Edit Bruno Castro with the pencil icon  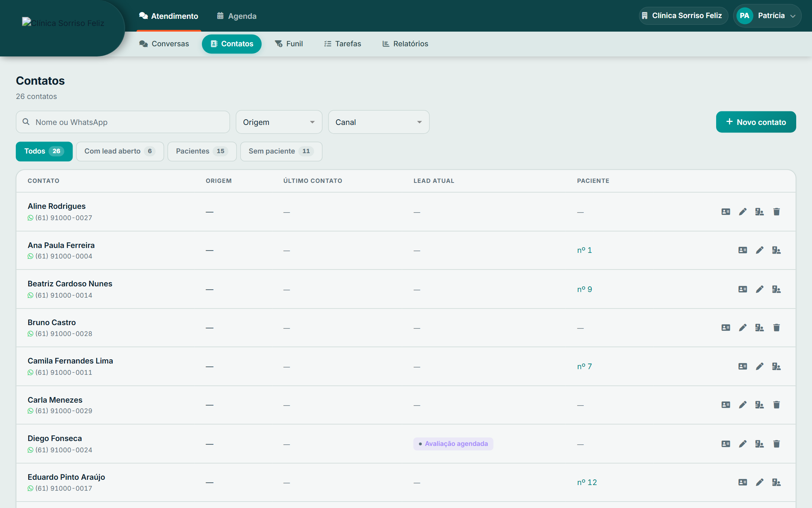[x=742, y=328]
